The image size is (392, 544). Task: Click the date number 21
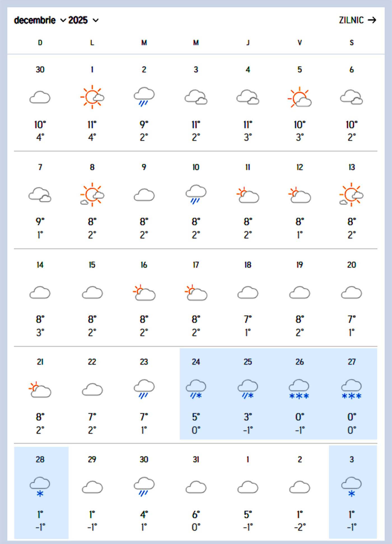(40, 362)
